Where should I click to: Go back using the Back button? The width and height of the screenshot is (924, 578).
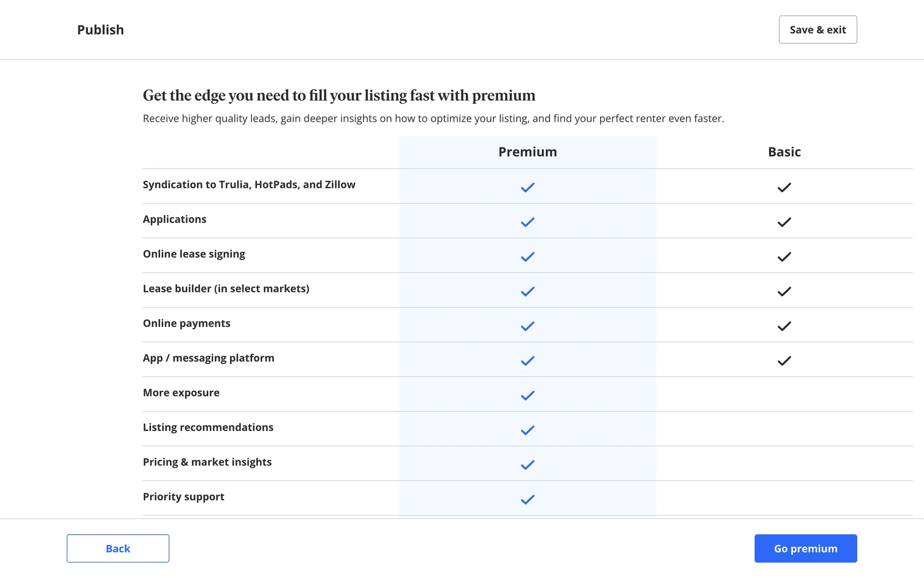pyautogui.click(x=118, y=548)
